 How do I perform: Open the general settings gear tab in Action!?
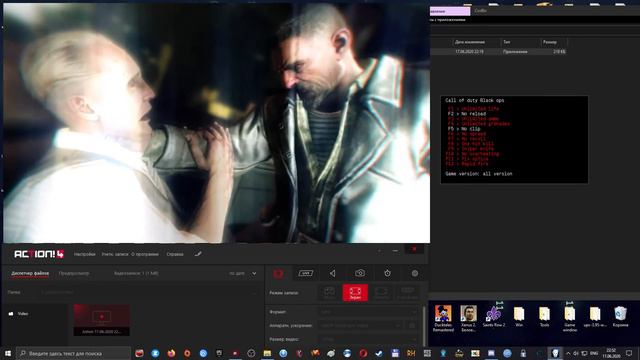(415, 273)
